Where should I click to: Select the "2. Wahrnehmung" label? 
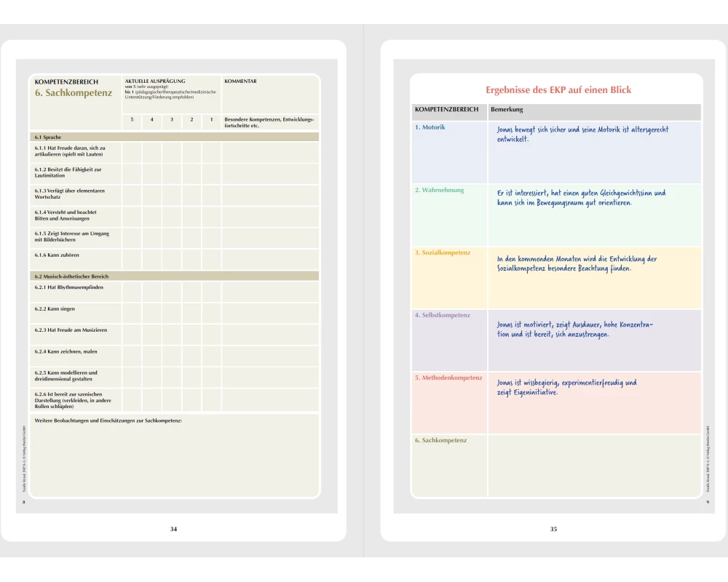(x=439, y=190)
